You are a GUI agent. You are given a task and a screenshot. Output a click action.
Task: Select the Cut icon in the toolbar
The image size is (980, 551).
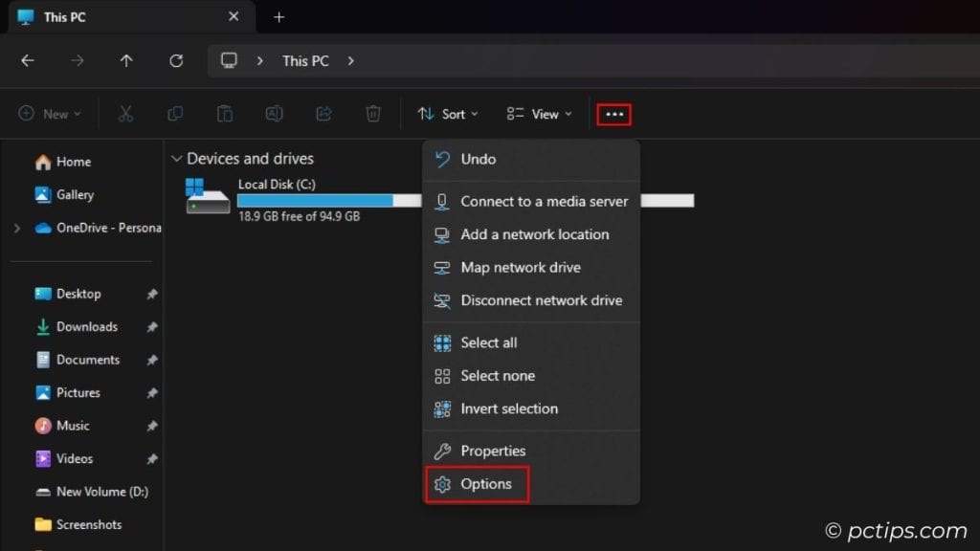pos(126,114)
